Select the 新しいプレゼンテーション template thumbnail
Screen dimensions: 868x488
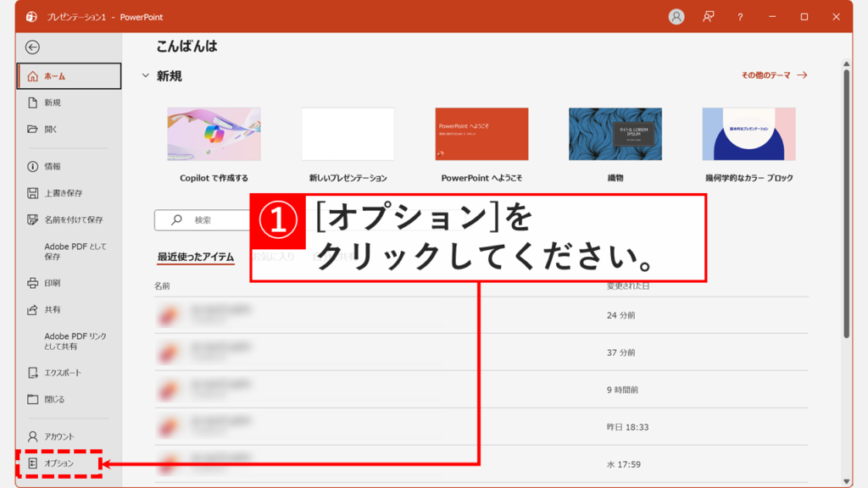pos(348,134)
